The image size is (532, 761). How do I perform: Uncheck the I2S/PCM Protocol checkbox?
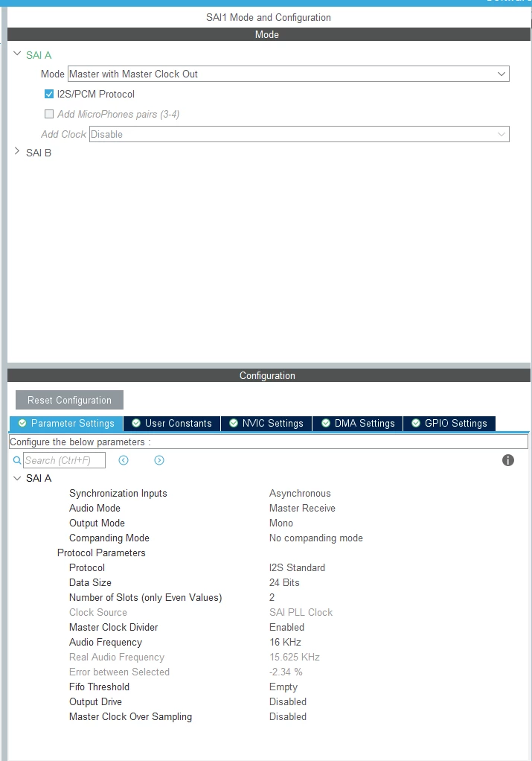pyautogui.click(x=49, y=94)
